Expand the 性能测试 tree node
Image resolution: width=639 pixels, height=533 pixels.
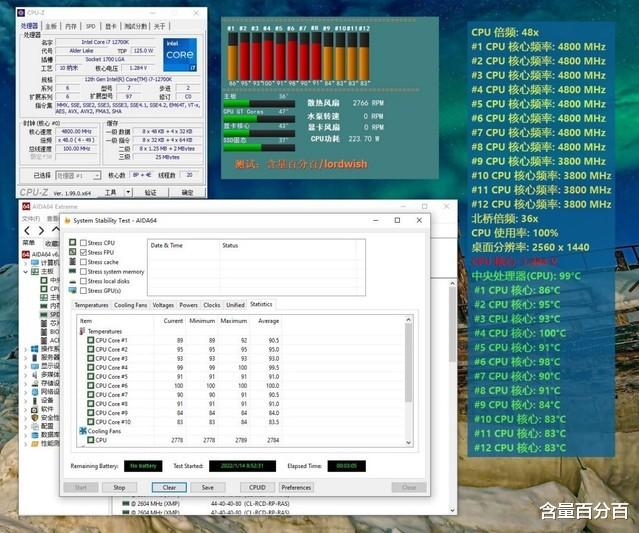(26, 444)
